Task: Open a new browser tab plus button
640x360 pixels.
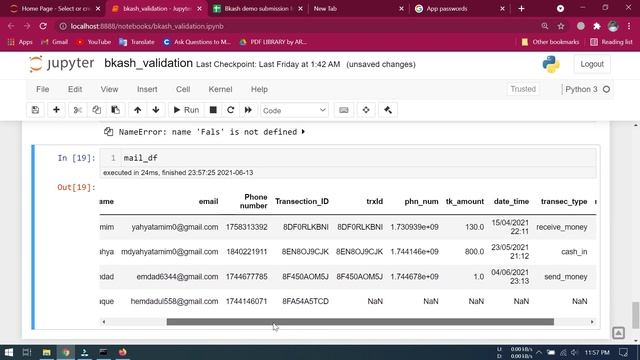Action: 521,9
